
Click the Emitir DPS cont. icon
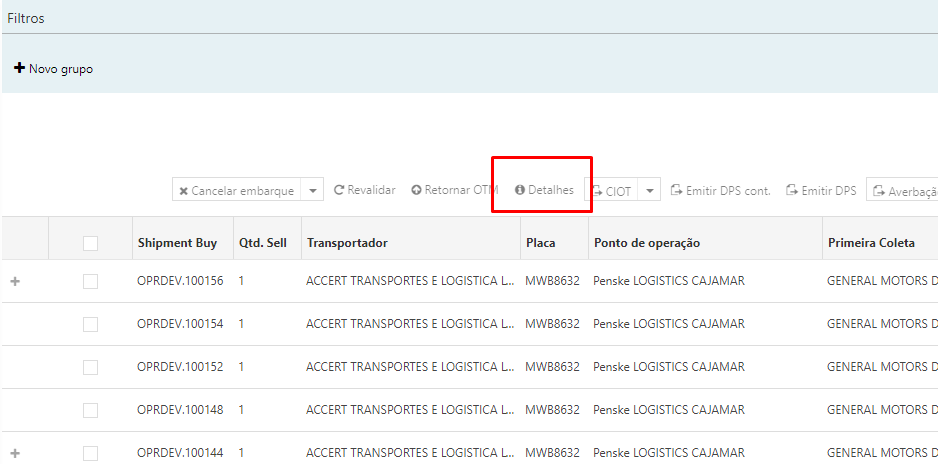coord(676,190)
